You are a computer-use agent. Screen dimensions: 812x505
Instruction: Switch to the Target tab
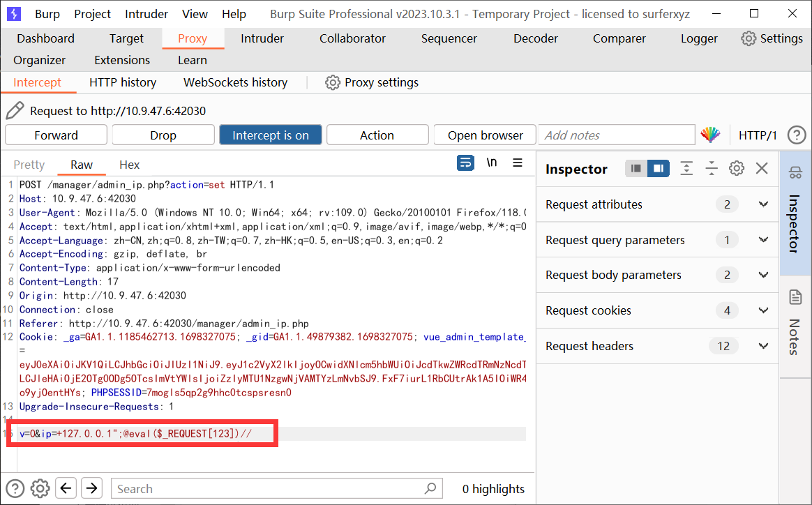pos(126,38)
